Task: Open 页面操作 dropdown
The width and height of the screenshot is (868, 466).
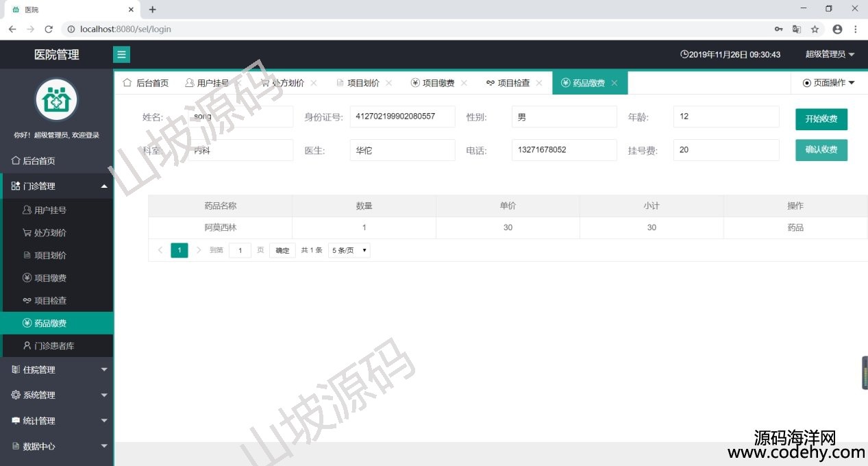Action: coord(829,83)
